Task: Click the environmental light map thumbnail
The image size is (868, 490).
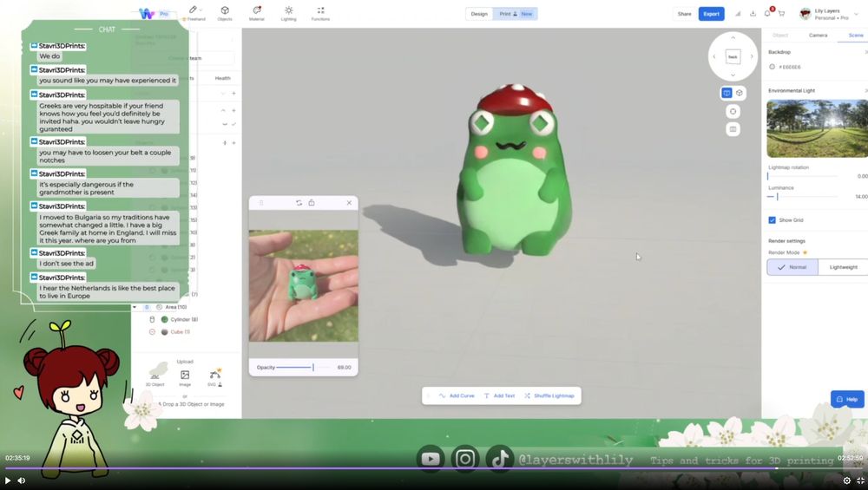Action: 817,128
